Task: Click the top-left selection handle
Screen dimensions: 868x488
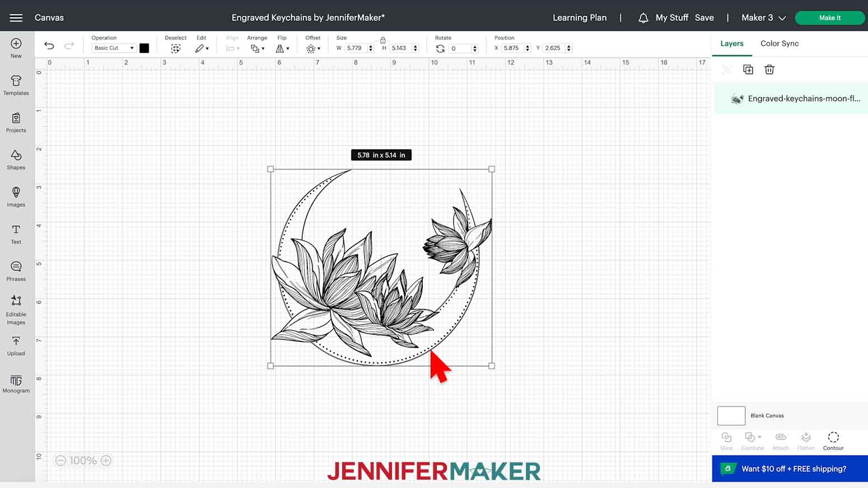Action: pyautogui.click(x=271, y=169)
